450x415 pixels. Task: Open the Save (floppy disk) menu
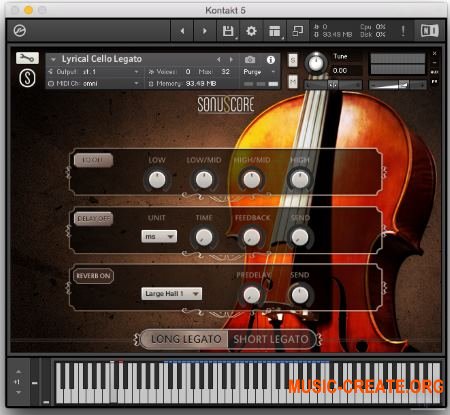[228, 31]
